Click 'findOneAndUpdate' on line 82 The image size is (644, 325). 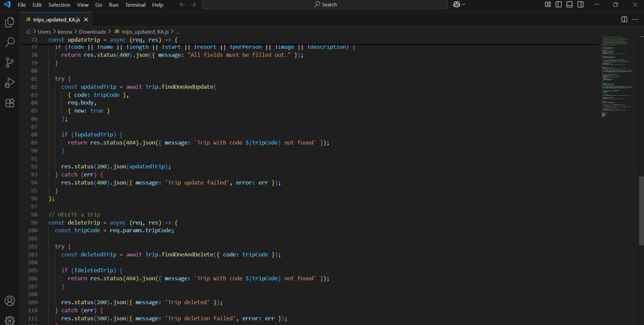(x=187, y=87)
